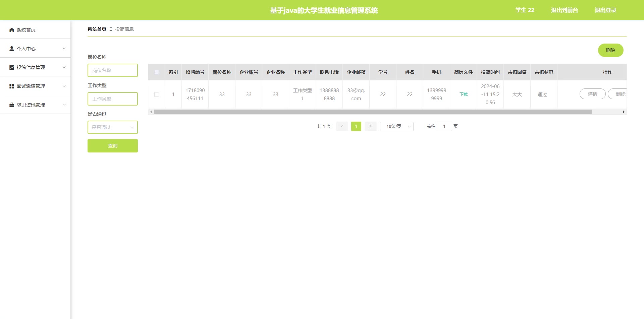Focus the 前往 page number field
644x319 pixels.
(444, 126)
